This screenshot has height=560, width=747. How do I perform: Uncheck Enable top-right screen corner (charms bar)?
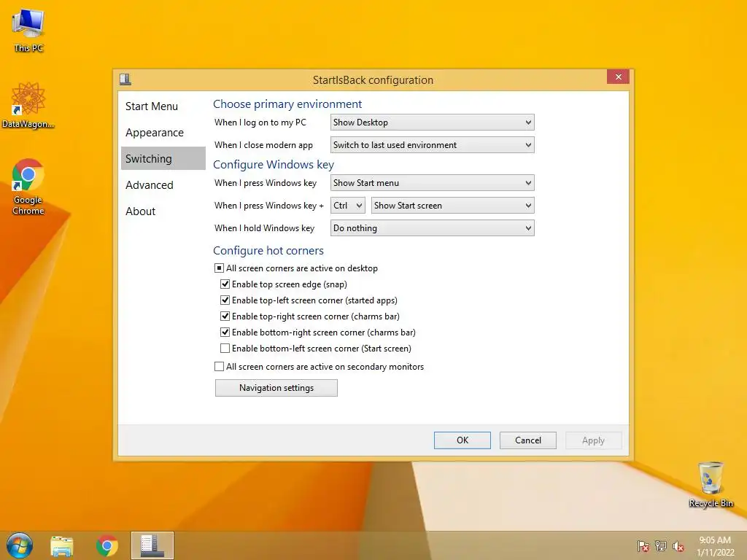(225, 316)
